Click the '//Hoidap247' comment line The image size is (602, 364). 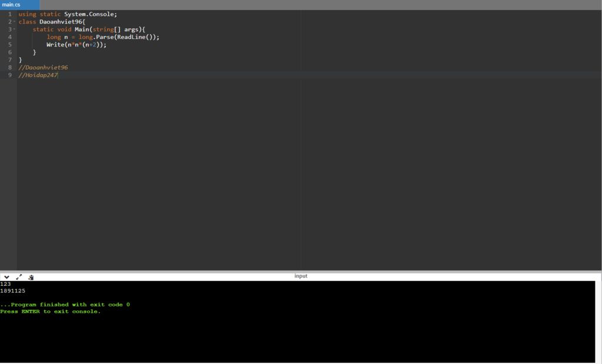[38, 75]
